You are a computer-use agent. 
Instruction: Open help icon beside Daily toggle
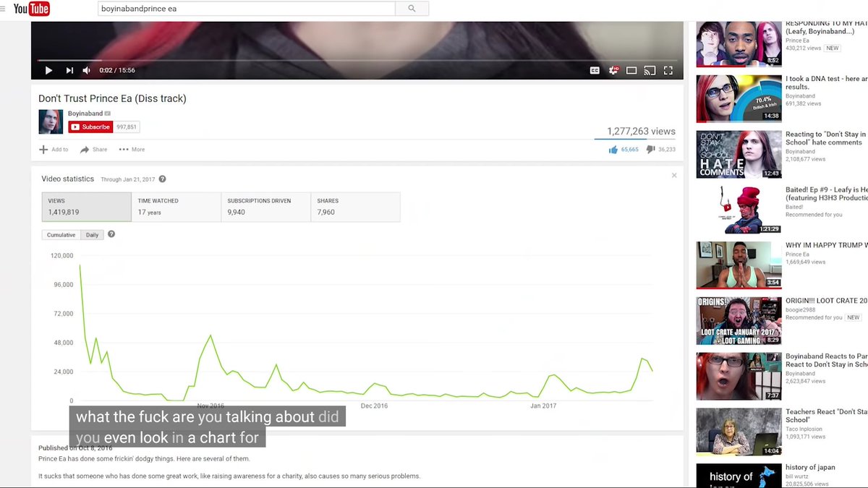point(111,234)
